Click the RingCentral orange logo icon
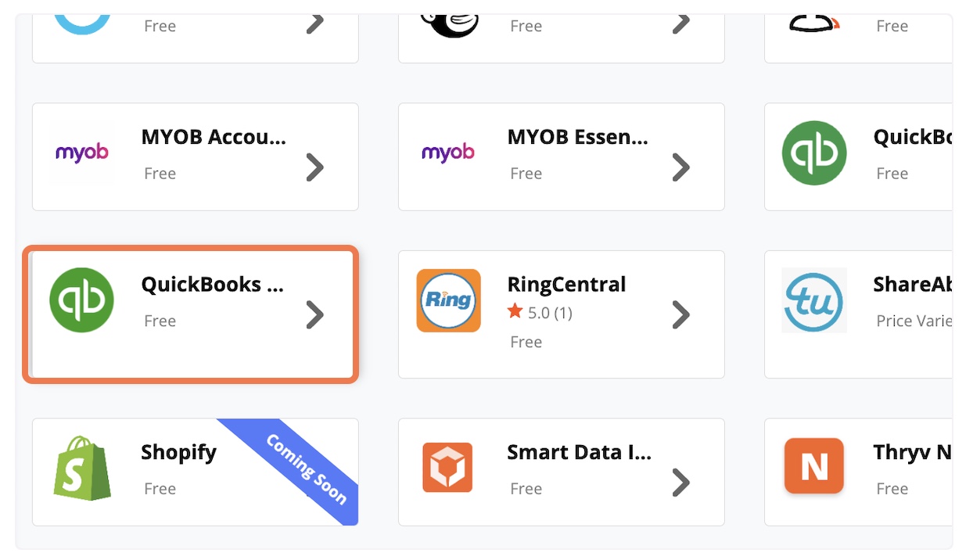This screenshot has height=560, width=973. [448, 300]
